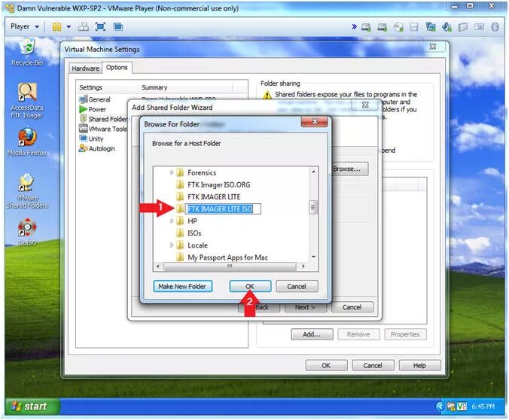Click the network adapter device icon
Viewport: 509px width, 420px height.
click(x=431, y=27)
